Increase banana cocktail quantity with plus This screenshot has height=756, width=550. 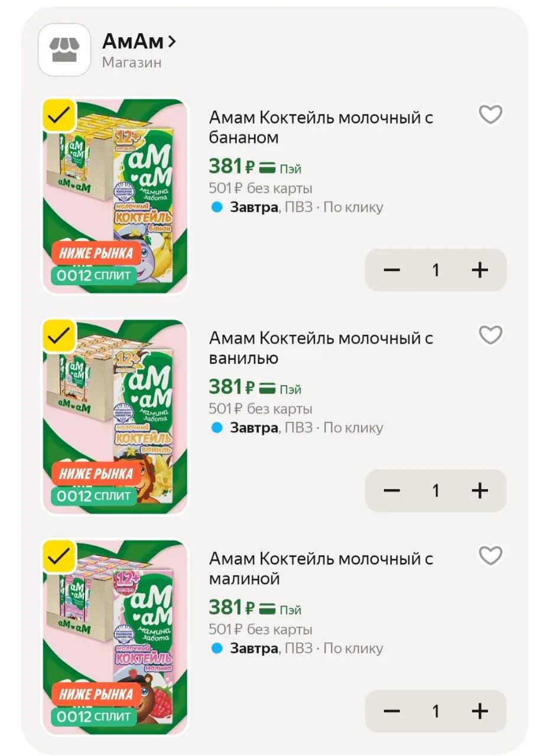[x=480, y=270]
